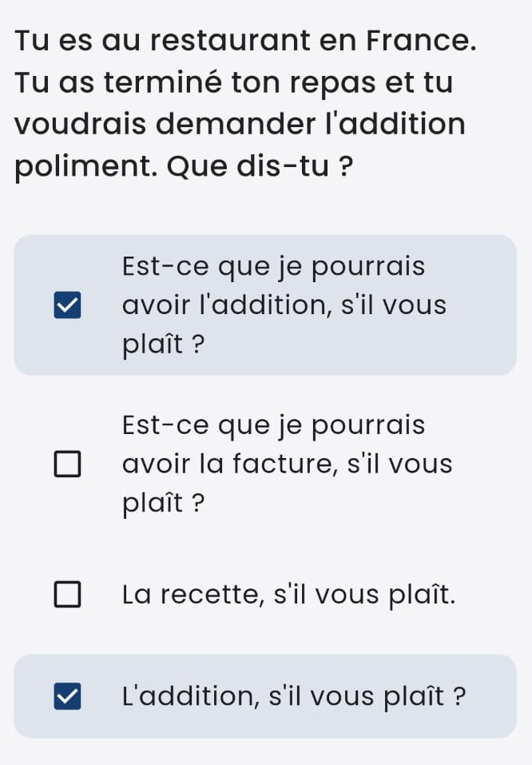Uncheck the 'avoir l'addition, s'il vous plaît' checkbox

(67, 305)
